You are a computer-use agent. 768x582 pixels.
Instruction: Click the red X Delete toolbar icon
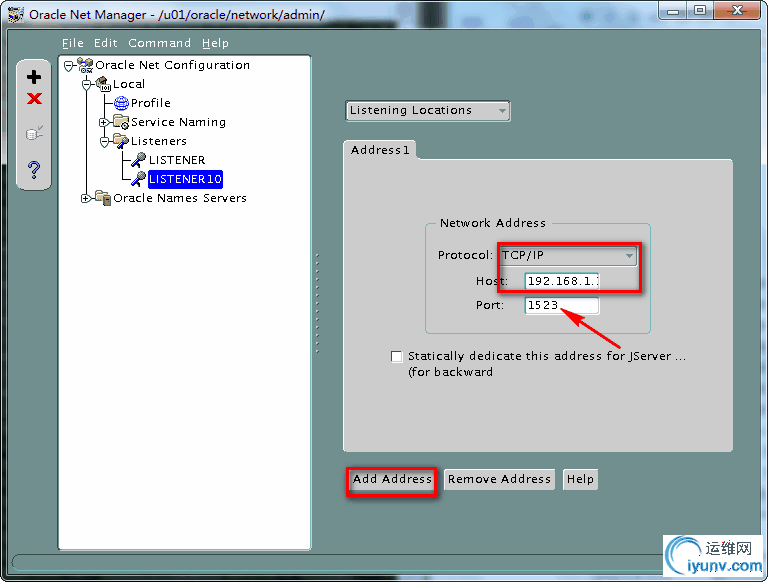34,99
